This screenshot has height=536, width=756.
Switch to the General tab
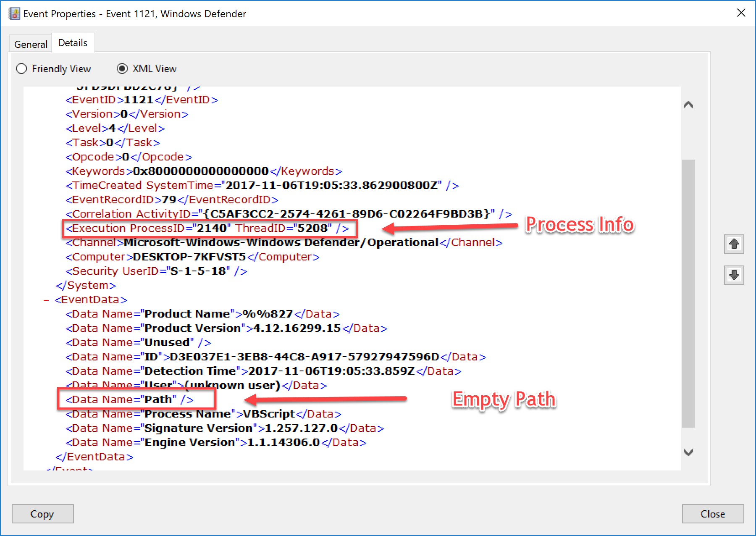(31, 44)
